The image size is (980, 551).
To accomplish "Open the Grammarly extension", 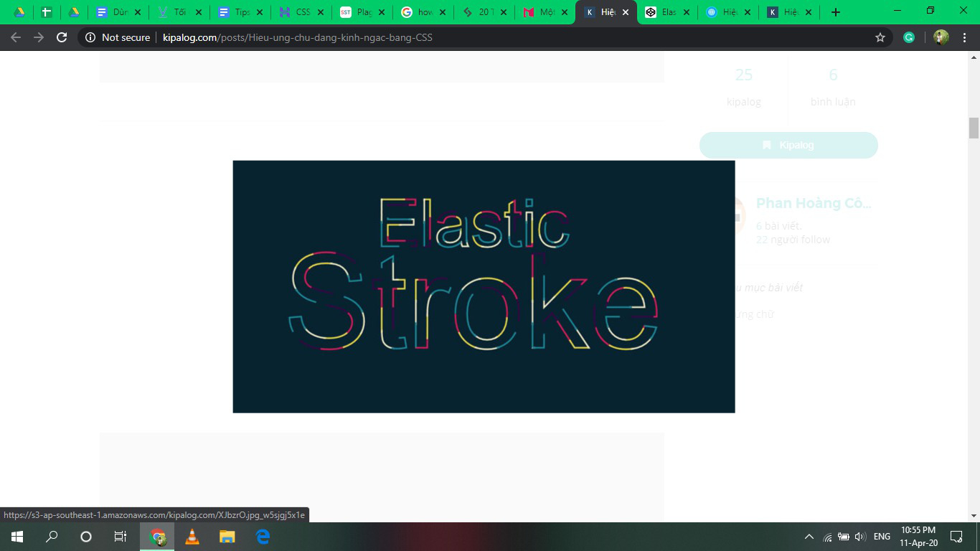I will pyautogui.click(x=908, y=37).
